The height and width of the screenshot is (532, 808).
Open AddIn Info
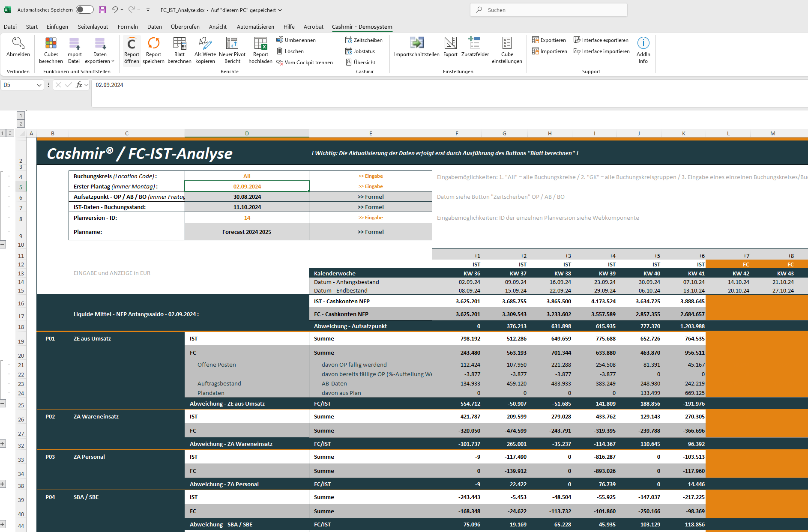tap(643, 50)
